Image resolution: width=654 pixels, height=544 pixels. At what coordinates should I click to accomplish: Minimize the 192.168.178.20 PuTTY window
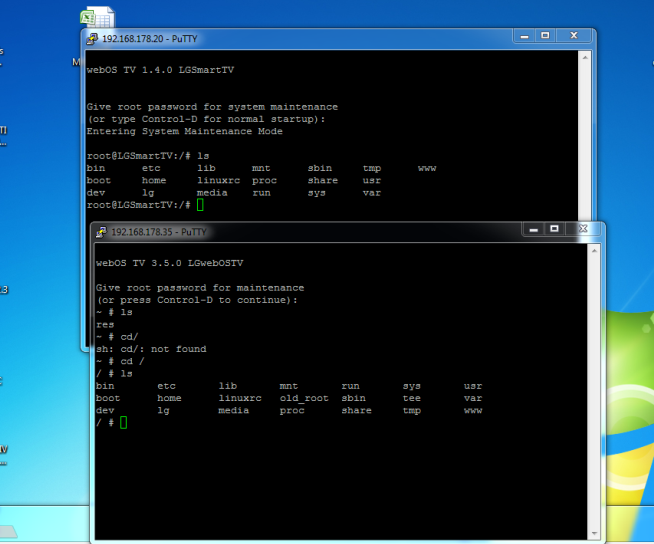tap(523, 35)
